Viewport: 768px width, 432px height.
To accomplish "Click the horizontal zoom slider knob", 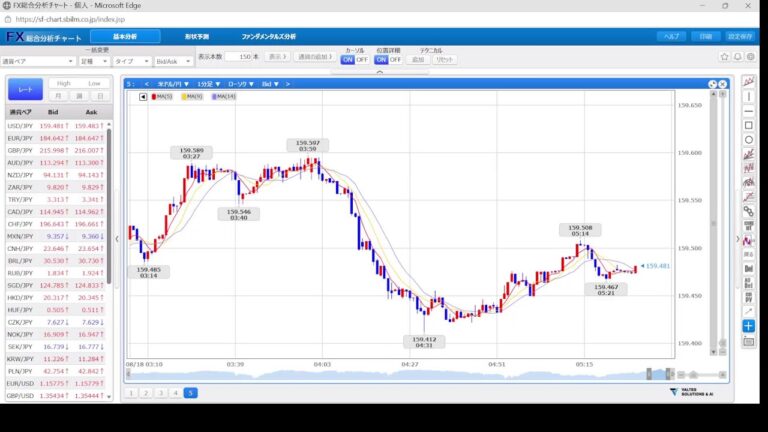I will (x=693, y=375).
